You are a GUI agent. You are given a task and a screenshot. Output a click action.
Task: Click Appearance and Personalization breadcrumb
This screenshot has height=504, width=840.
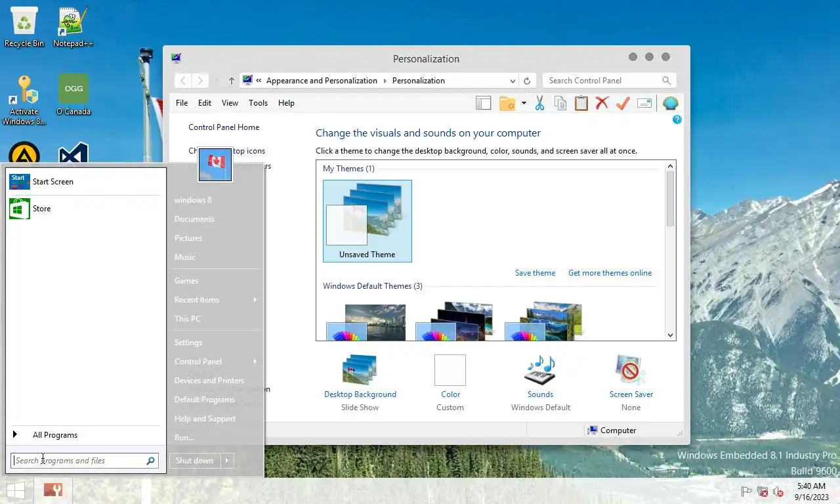click(x=322, y=81)
